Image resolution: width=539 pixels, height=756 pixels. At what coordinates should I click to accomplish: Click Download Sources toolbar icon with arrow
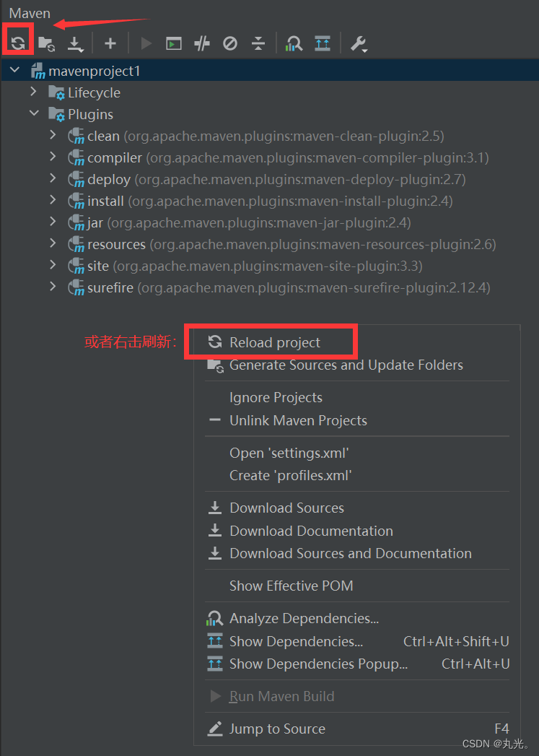(x=75, y=44)
